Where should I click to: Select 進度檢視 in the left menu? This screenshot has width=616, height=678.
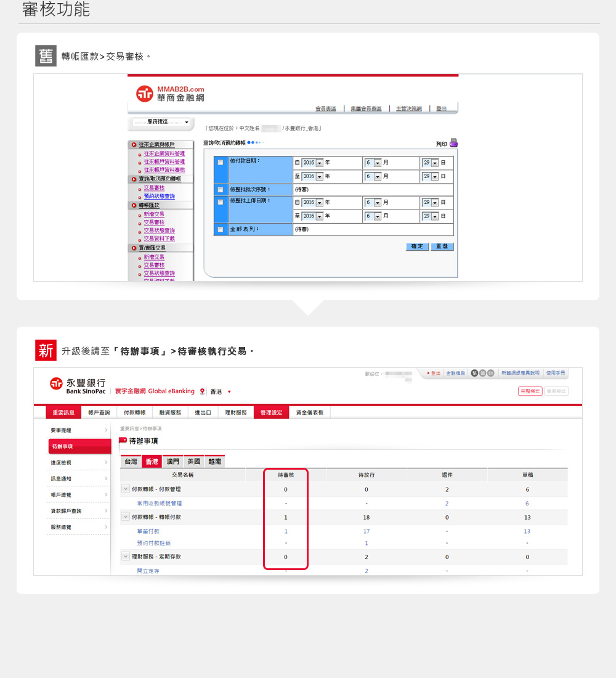tap(78, 463)
